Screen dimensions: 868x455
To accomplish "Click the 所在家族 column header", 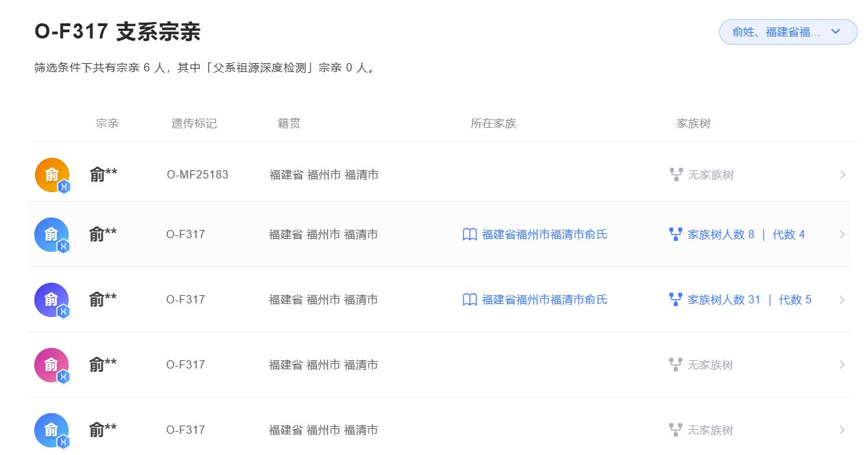I will point(493,124).
